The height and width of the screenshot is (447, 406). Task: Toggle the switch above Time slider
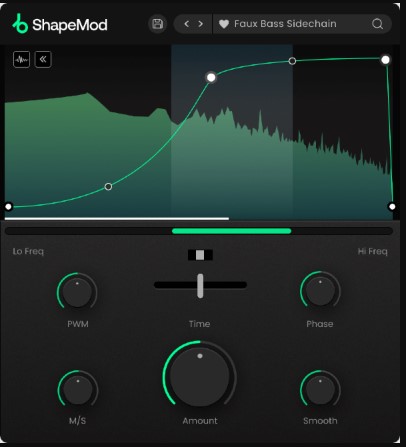tap(200, 255)
